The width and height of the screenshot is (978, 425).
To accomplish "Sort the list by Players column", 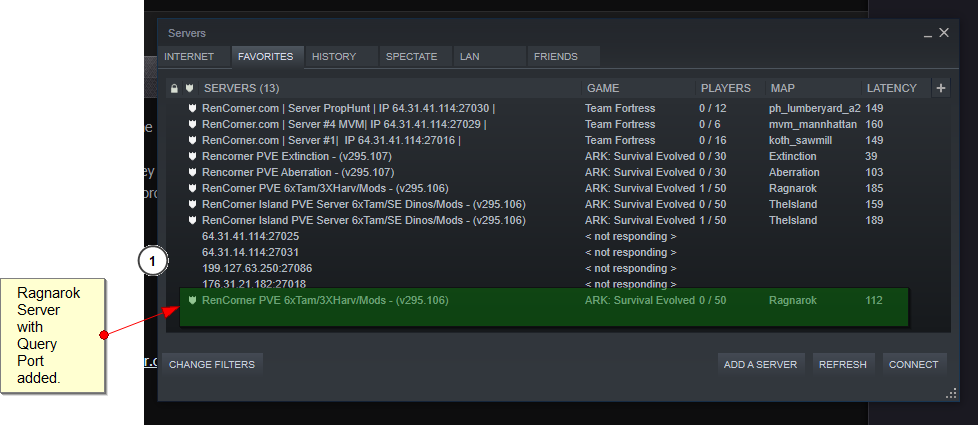I will [725, 88].
